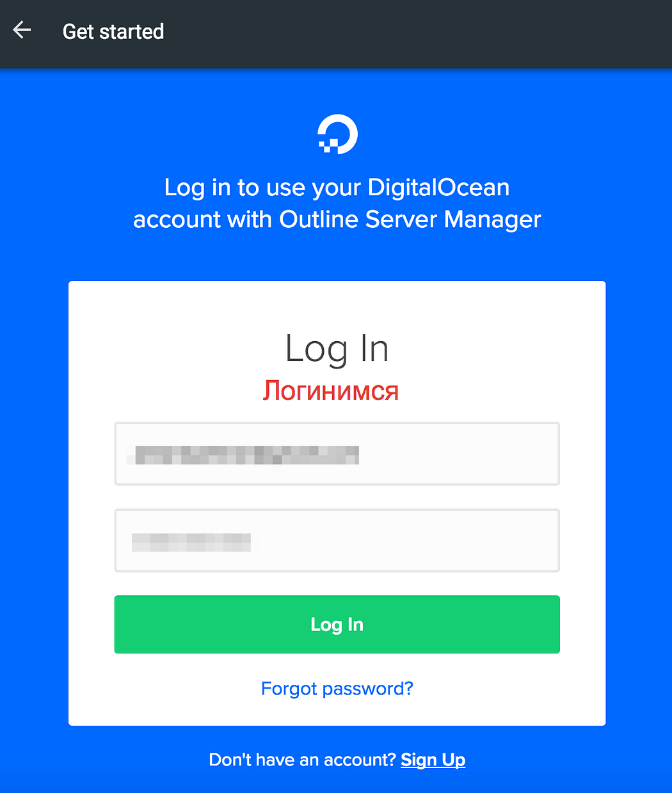
Task: Click the back arrow in header
Action: point(22,30)
